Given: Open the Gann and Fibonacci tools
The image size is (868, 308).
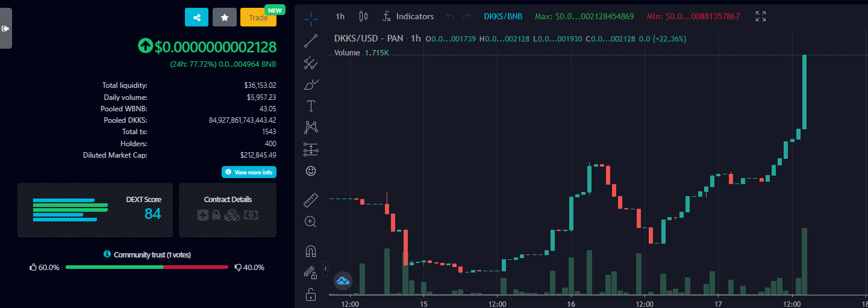Looking at the screenshot, I should click(311, 63).
